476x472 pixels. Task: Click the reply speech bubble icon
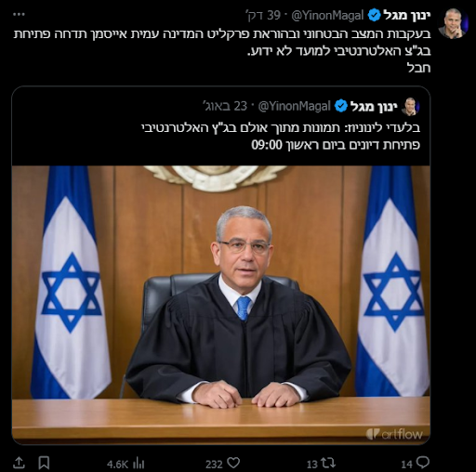(423, 463)
